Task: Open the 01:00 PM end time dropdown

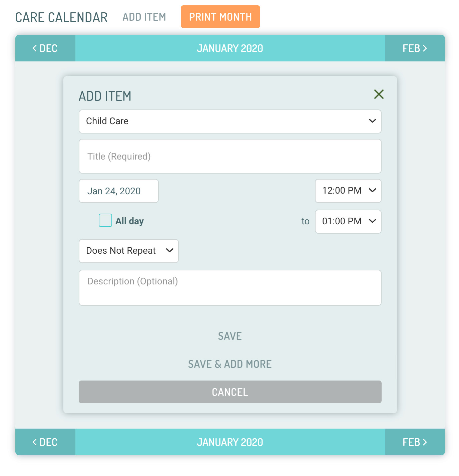Action: [348, 222]
